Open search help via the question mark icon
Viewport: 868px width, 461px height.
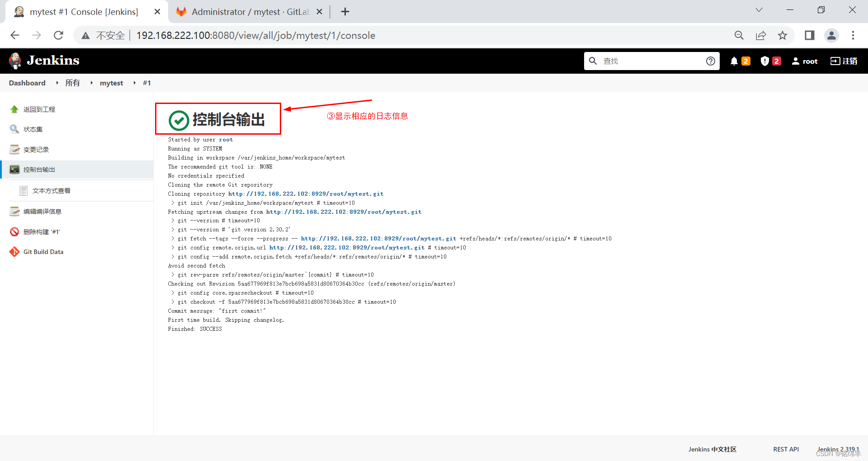click(710, 61)
